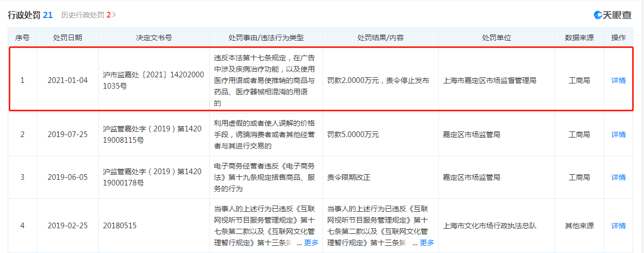
Task: Click the 决定文书号 column header
Action: 154,38
